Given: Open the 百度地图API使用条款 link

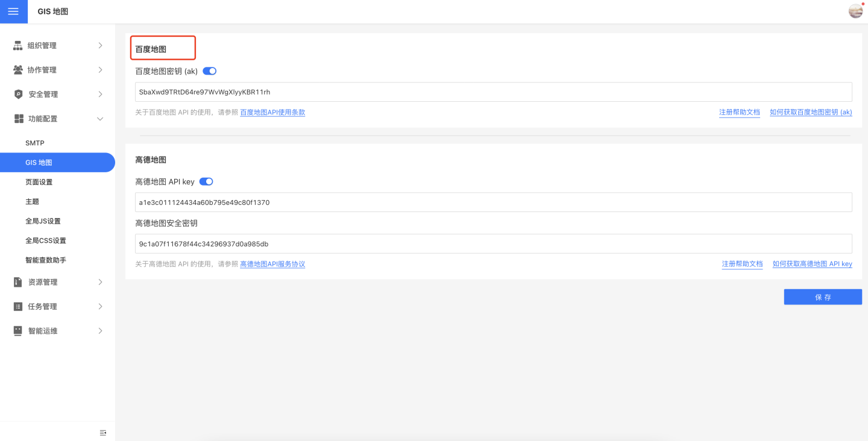Looking at the screenshot, I should (272, 113).
